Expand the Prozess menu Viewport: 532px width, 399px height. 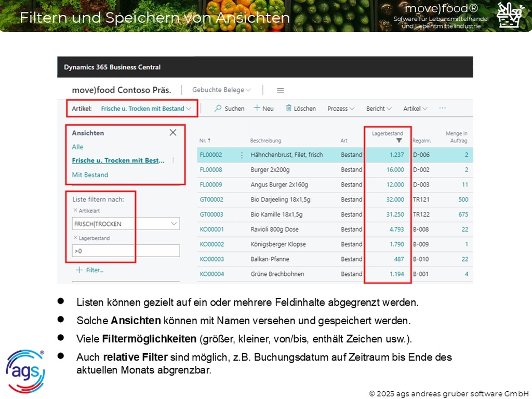pos(341,109)
